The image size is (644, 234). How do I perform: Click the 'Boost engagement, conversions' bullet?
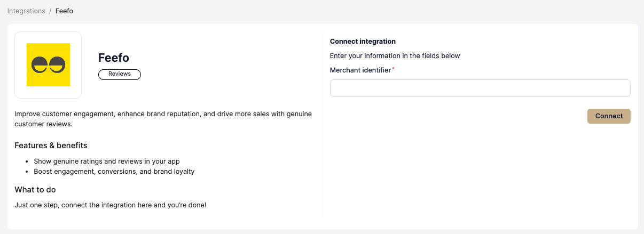tap(114, 172)
